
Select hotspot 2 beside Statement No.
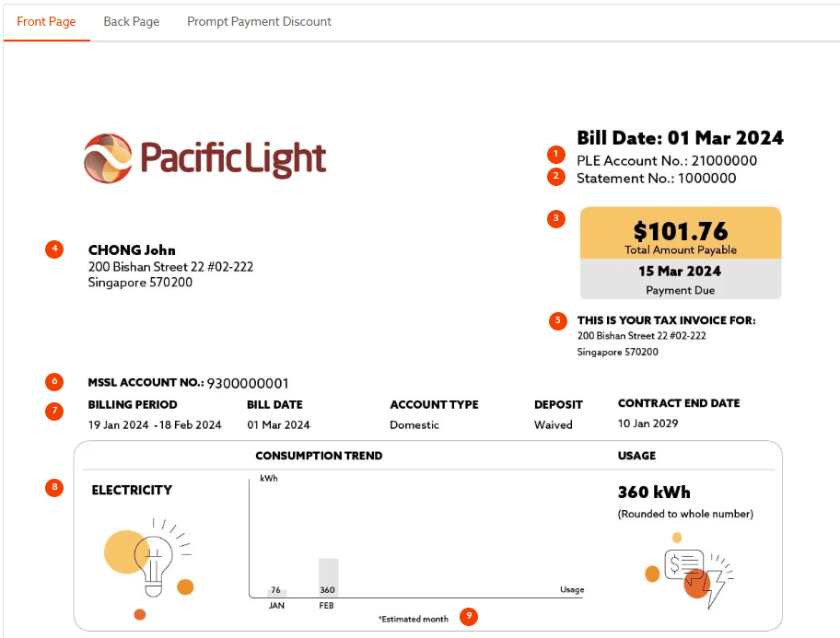coord(556,176)
